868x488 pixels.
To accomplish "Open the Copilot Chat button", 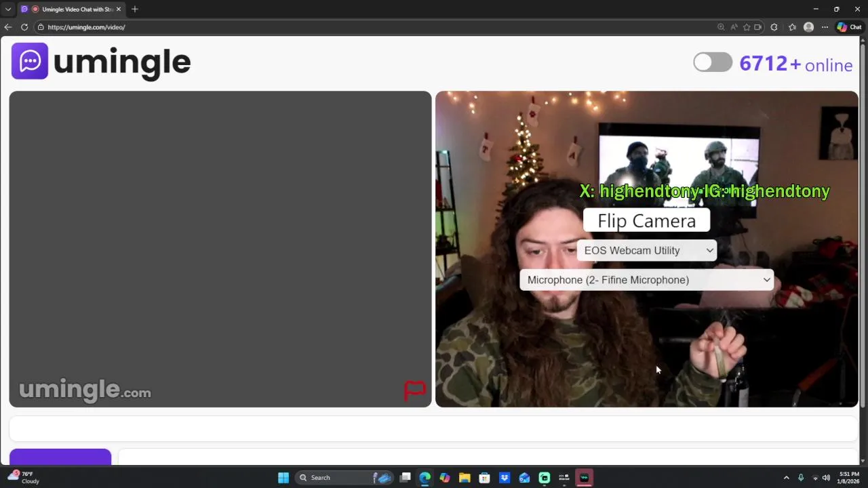I will (849, 27).
